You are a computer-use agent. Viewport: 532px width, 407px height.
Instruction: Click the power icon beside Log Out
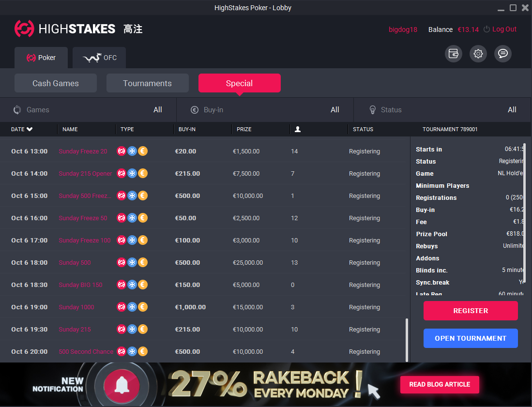point(486,29)
